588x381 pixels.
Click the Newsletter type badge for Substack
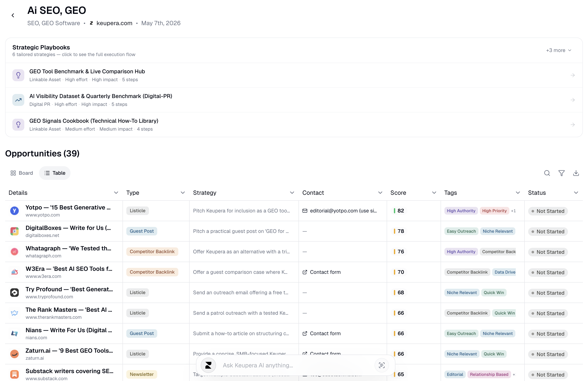pyautogui.click(x=141, y=374)
